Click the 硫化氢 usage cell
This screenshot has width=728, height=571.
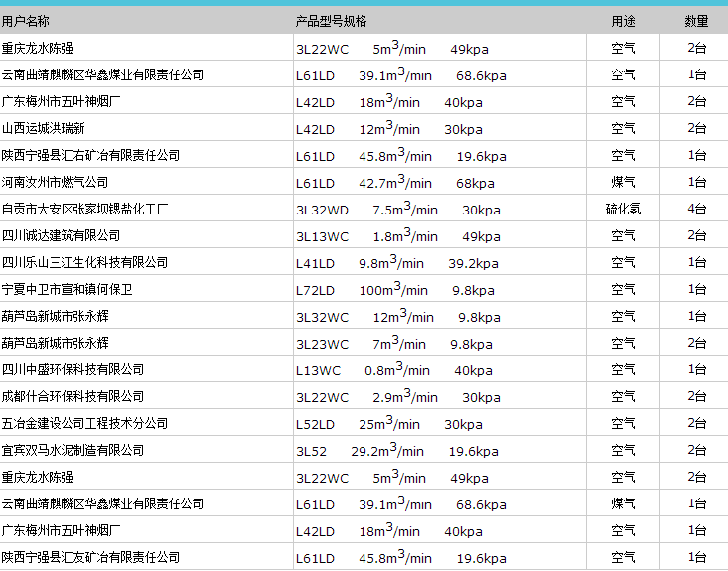623,209
